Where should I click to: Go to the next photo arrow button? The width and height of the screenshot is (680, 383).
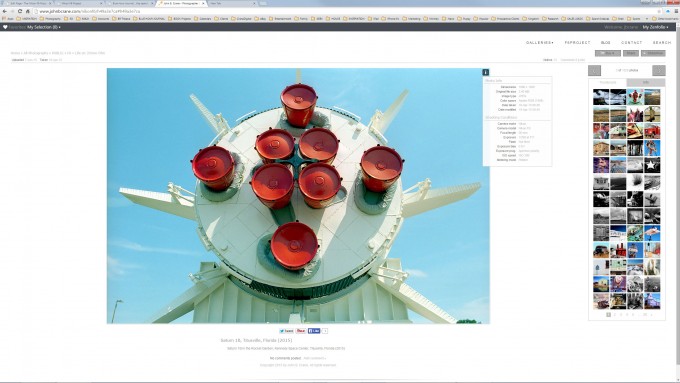pos(659,70)
